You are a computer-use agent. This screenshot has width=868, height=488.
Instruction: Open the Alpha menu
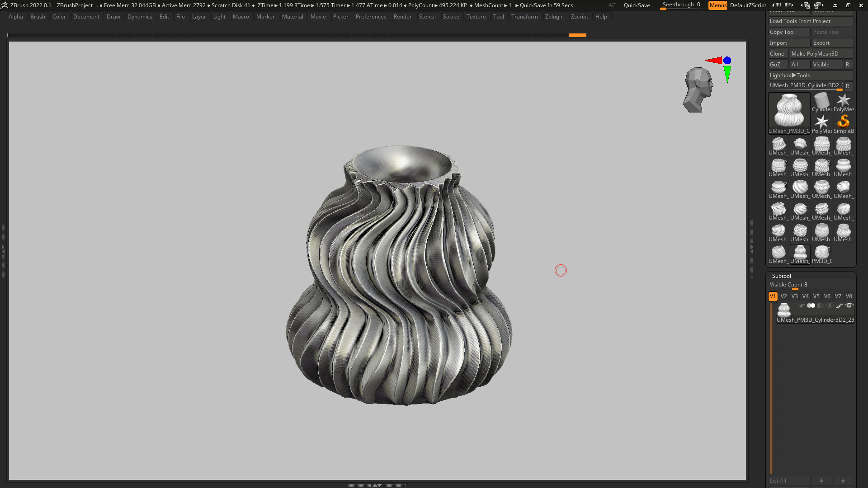pos(16,17)
